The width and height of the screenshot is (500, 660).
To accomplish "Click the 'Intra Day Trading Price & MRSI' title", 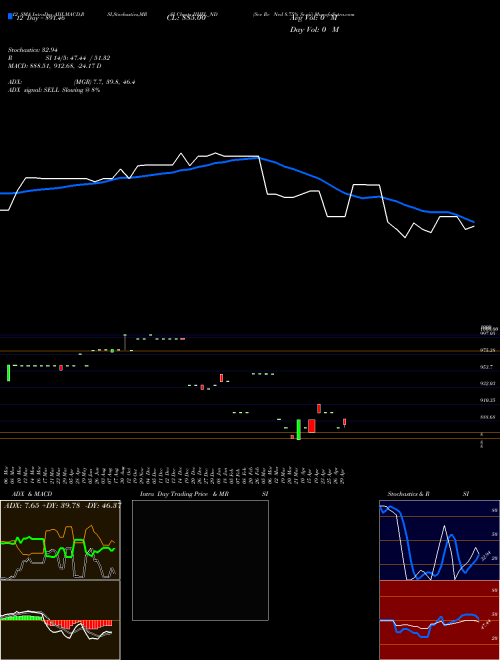I will tap(204, 494).
